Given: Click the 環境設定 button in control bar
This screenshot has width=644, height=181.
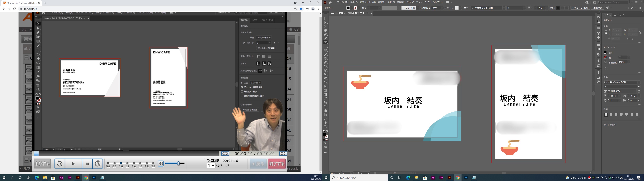Looking at the screenshot, I should [598, 8].
